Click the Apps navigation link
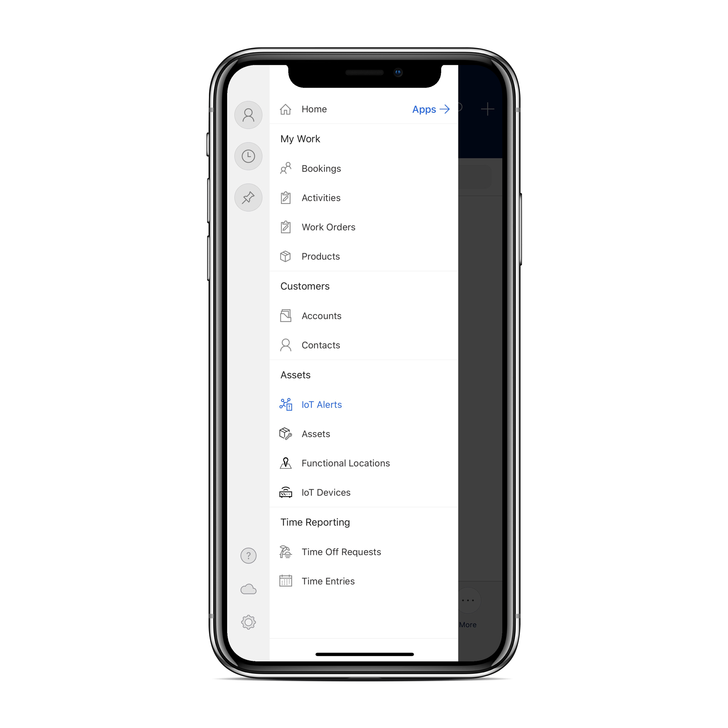The height and width of the screenshot is (728, 728). (x=430, y=109)
